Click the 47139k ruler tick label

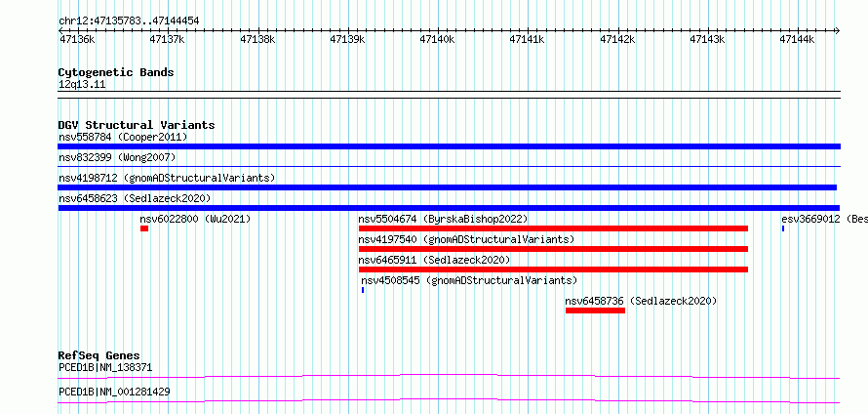coord(347,39)
